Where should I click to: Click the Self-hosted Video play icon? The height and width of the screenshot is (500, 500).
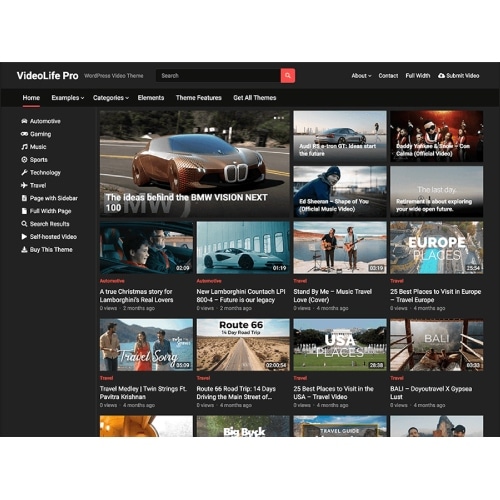coord(24,237)
